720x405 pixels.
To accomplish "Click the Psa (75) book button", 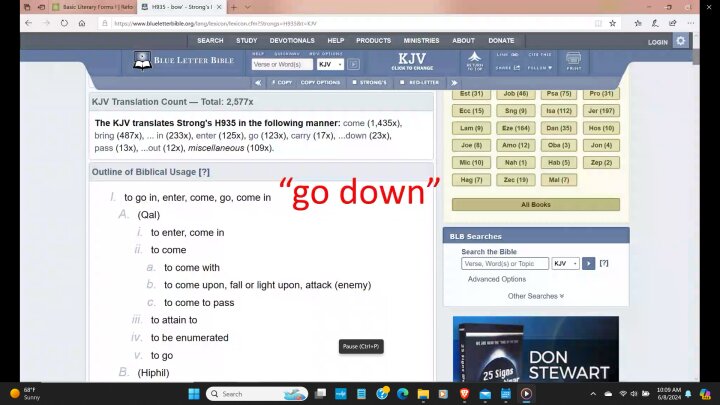I will coord(558,94).
